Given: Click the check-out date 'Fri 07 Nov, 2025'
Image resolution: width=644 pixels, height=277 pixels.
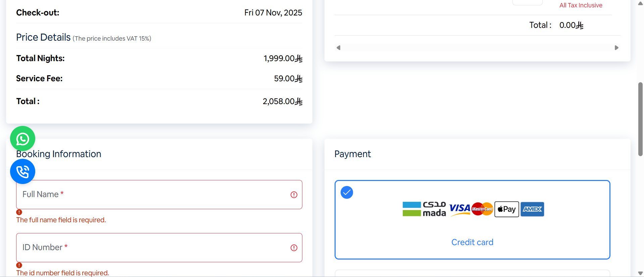Looking at the screenshot, I should click(x=273, y=13).
